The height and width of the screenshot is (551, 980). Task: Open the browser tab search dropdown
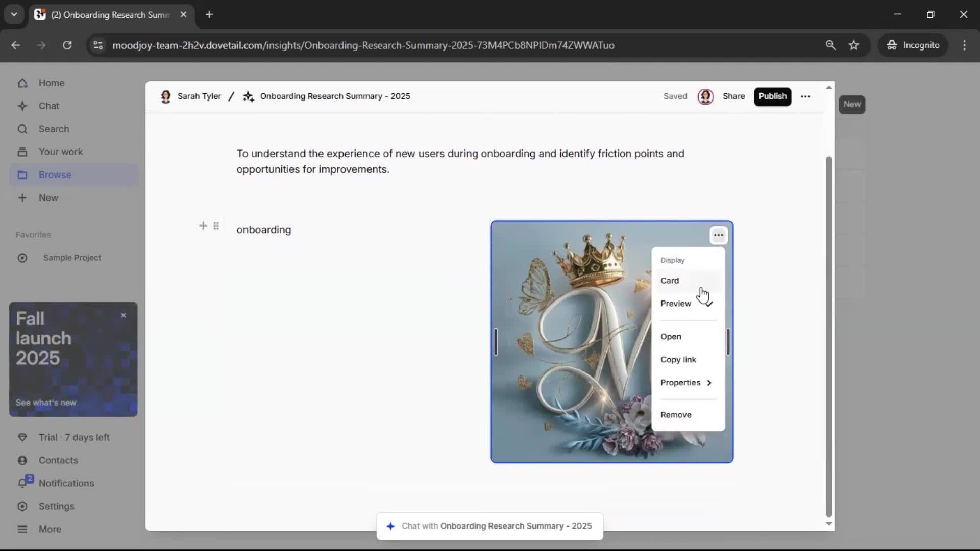coord(14,14)
